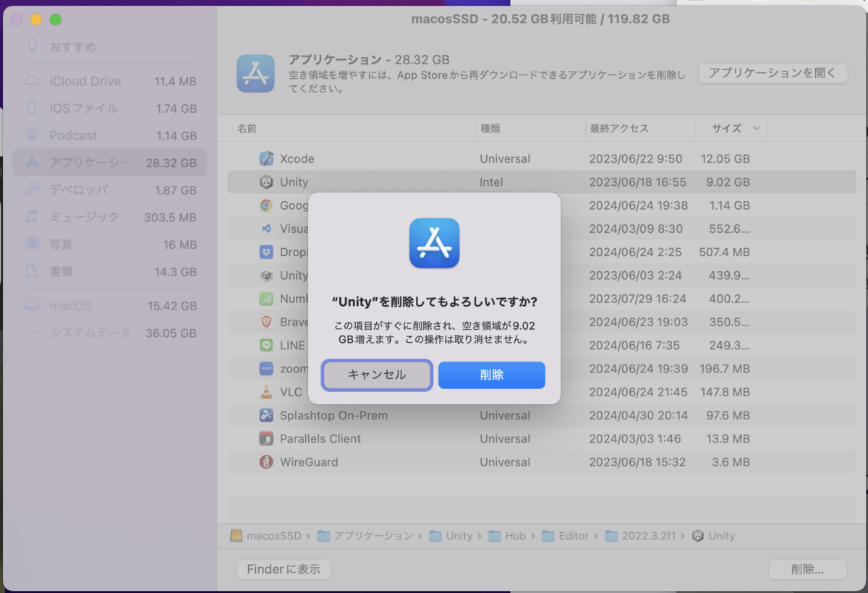
Task: Click the WireGuard icon
Action: tap(267, 462)
